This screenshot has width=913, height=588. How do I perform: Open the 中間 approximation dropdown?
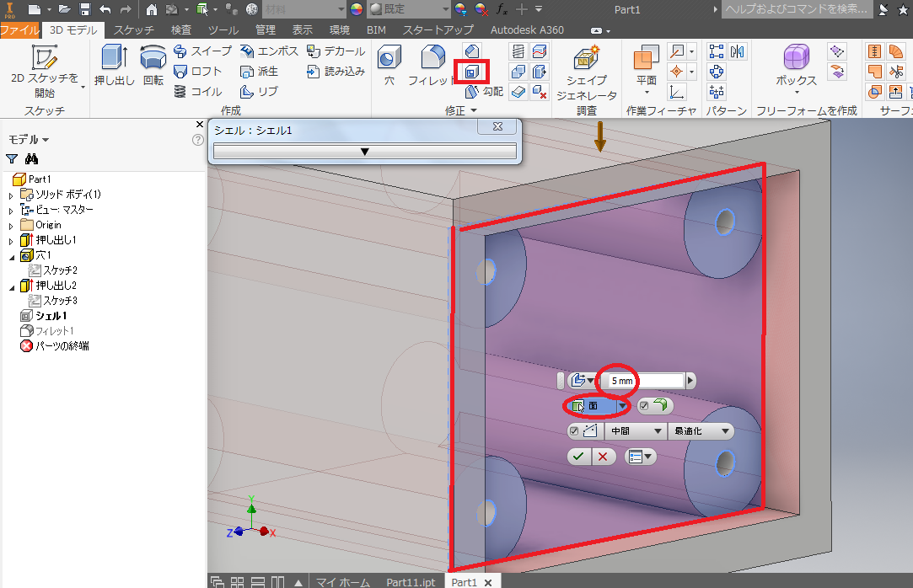636,431
